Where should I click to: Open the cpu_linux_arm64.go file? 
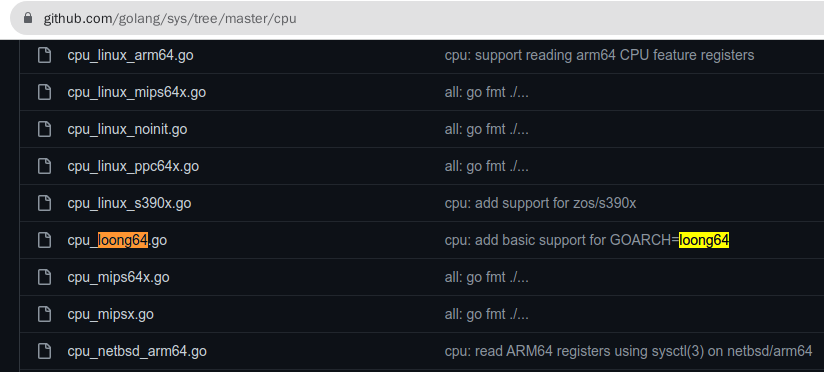tap(130, 55)
